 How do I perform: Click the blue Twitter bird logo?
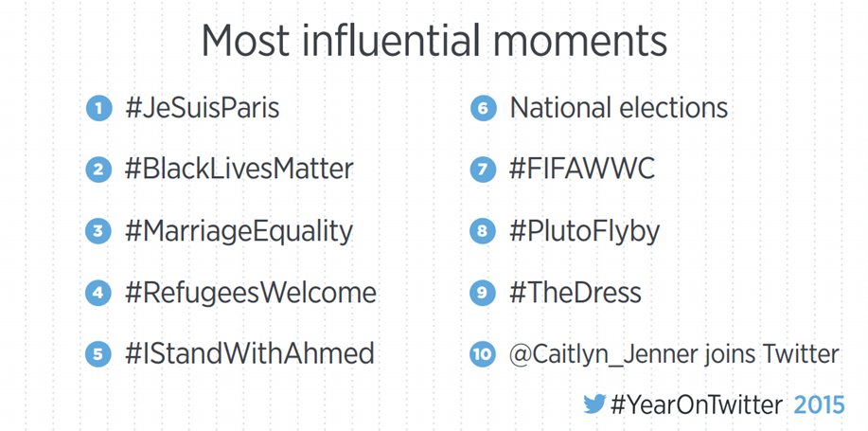click(593, 404)
